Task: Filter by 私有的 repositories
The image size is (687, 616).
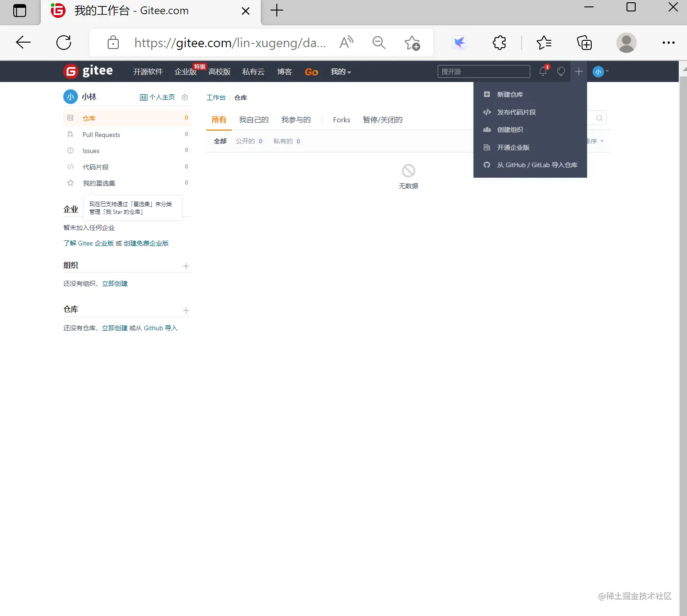Action: click(x=287, y=141)
